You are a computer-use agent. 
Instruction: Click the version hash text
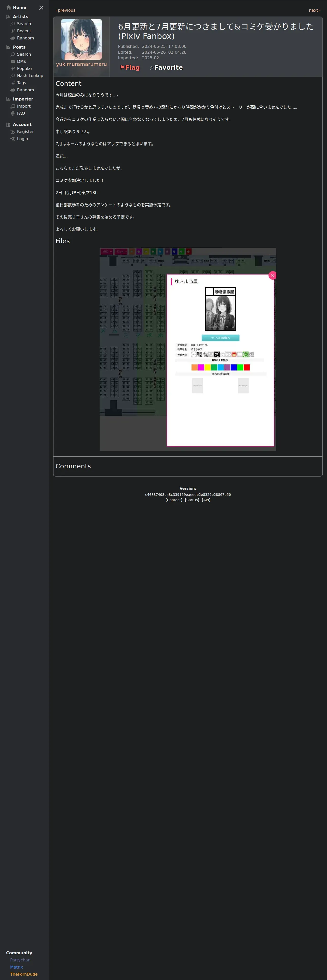point(188,495)
